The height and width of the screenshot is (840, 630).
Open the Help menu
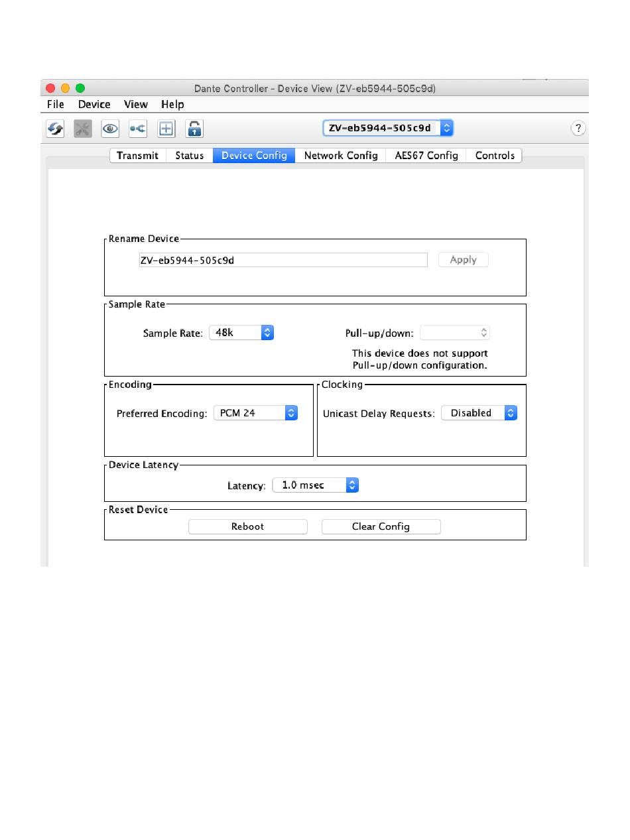[172, 105]
